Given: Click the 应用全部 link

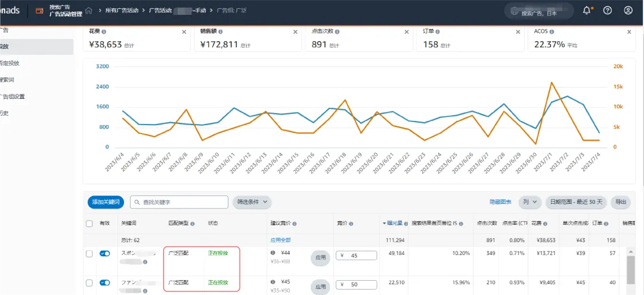Looking at the screenshot, I should coord(280,240).
